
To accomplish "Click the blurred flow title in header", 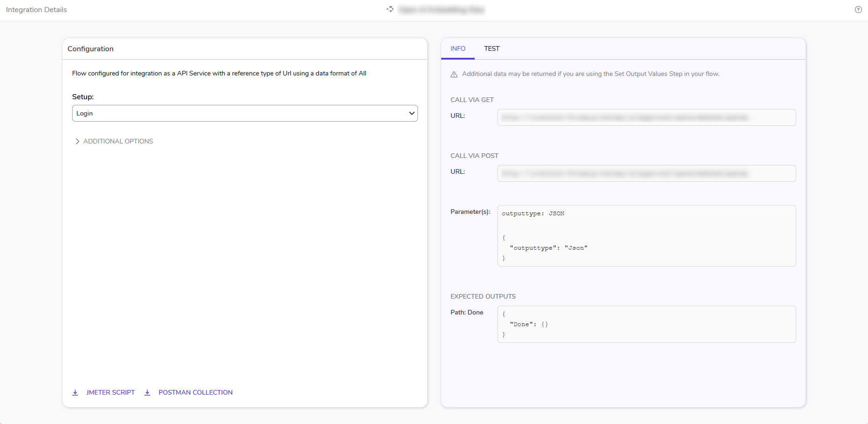I will pos(442,10).
